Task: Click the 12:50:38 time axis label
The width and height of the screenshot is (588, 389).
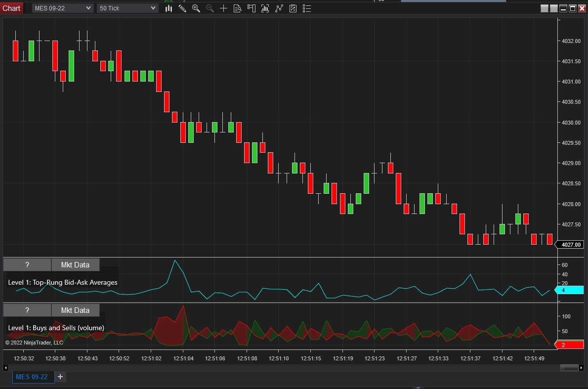Action: pos(55,358)
